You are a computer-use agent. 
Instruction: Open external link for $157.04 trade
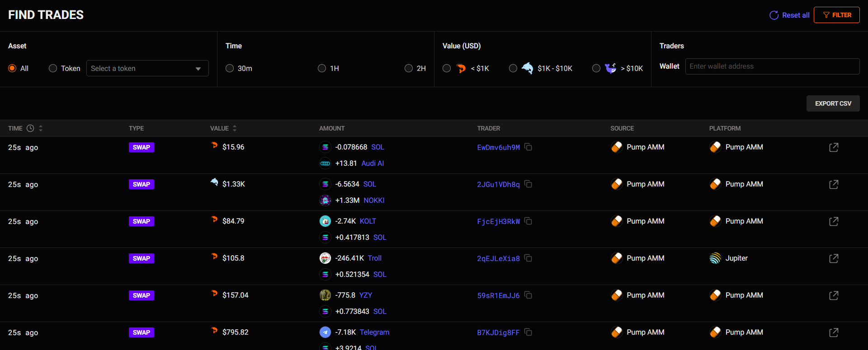pos(834,295)
